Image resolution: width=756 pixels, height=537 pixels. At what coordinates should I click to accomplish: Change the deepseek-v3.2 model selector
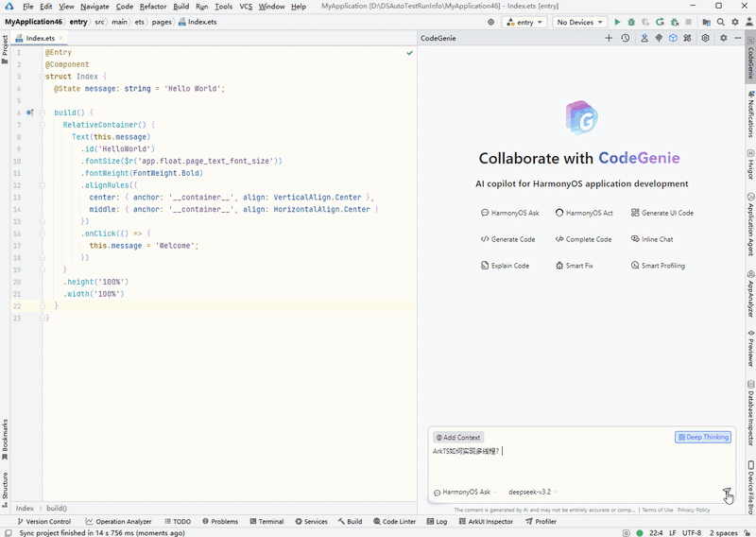tap(532, 493)
